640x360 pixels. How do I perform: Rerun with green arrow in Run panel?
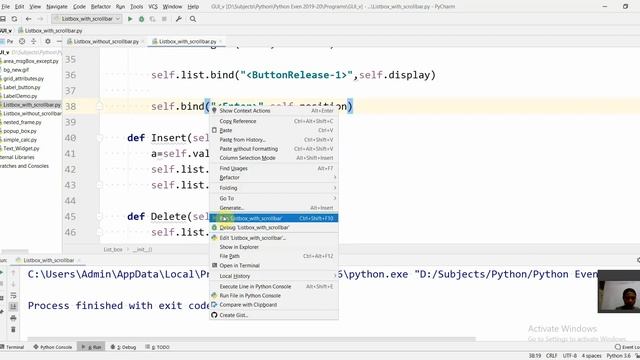(2, 273)
